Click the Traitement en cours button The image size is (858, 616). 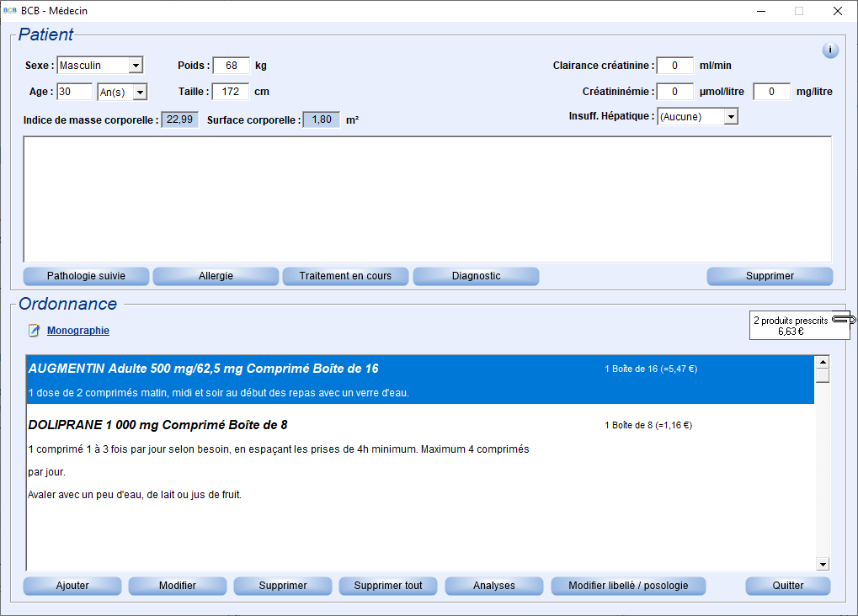(x=345, y=276)
